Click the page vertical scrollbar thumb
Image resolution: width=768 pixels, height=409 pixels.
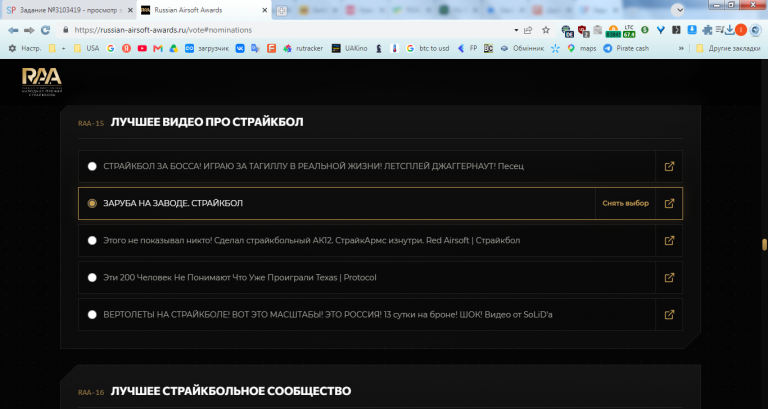(x=764, y=244)
